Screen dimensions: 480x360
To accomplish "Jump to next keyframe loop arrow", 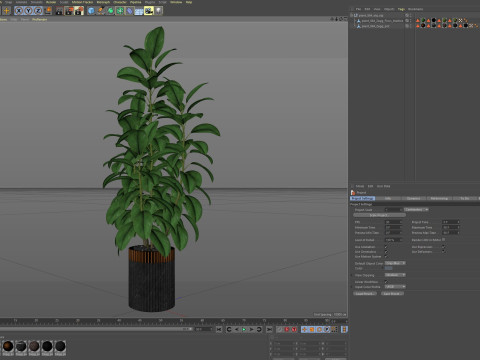I will (259, 329).
